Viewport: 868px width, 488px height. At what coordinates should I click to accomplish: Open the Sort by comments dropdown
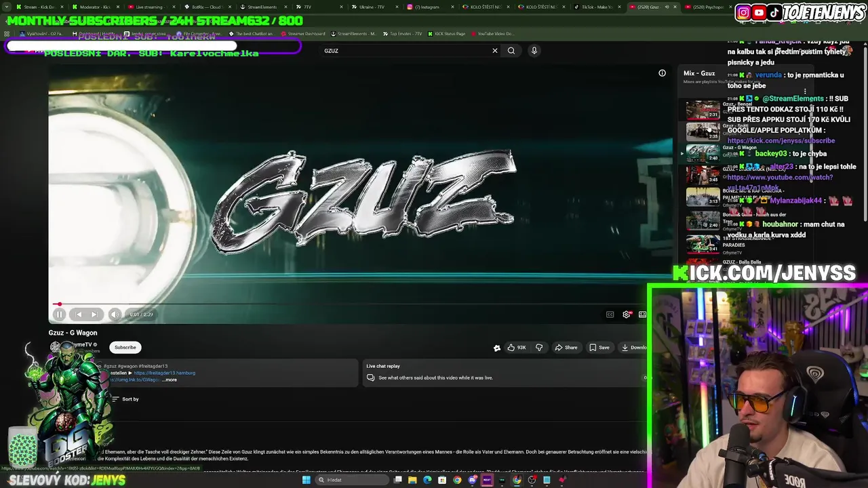coord(125,399)
